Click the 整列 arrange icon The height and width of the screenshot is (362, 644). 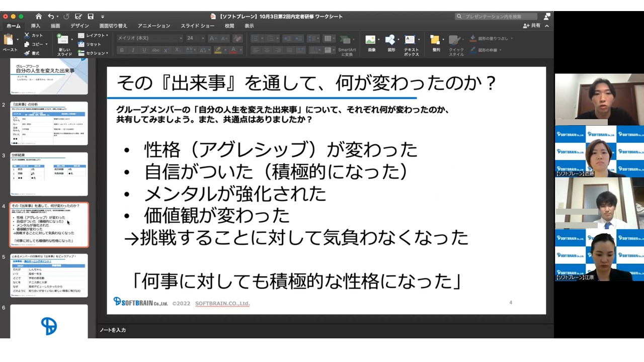pyautogui.click(x=436, y=43)
